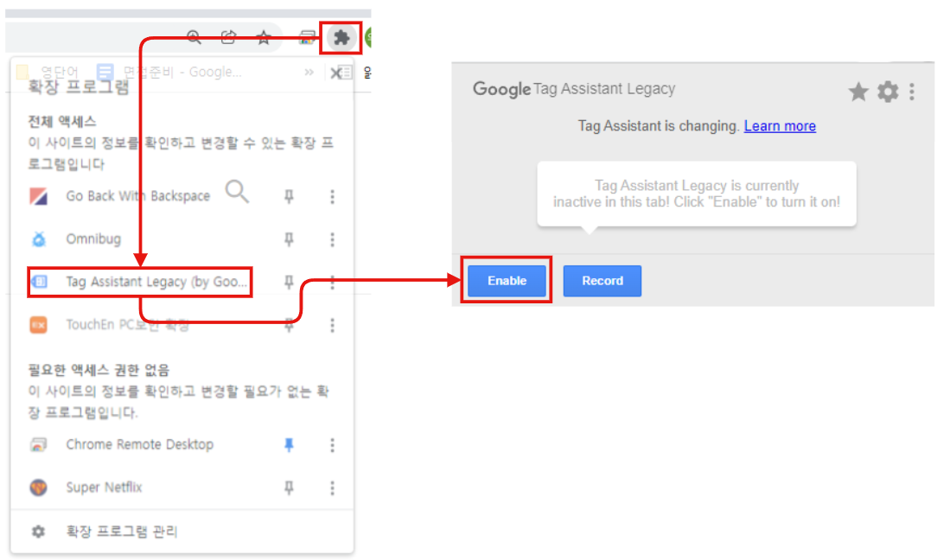Viewport: 950px width, 560px height.
Task: Pin the Tag Assistant Legacy extension
Action: [289, 282]
